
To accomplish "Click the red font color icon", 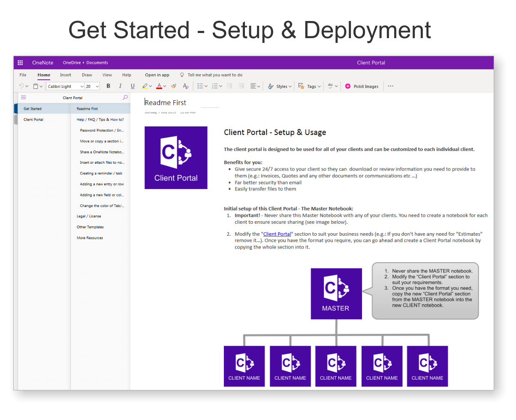I will 159,86.
